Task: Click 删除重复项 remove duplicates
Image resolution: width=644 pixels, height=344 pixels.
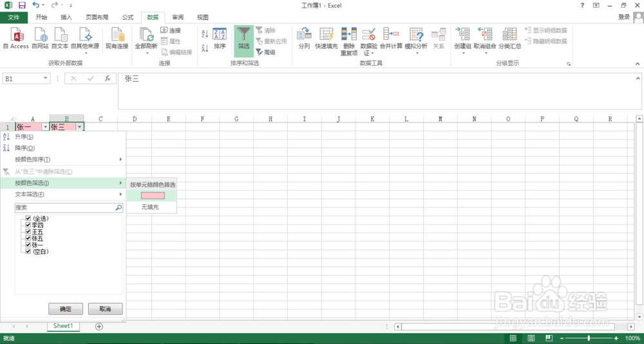Action: 349,41
